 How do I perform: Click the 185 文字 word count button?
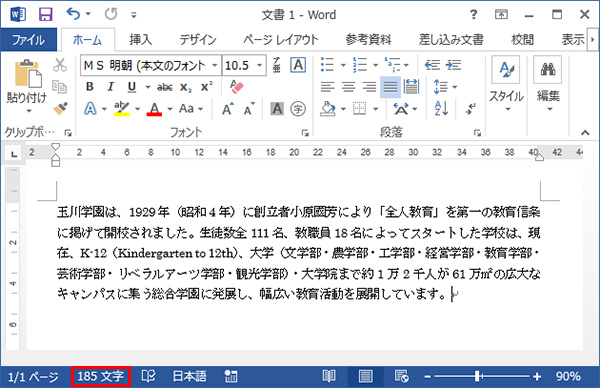101,377
